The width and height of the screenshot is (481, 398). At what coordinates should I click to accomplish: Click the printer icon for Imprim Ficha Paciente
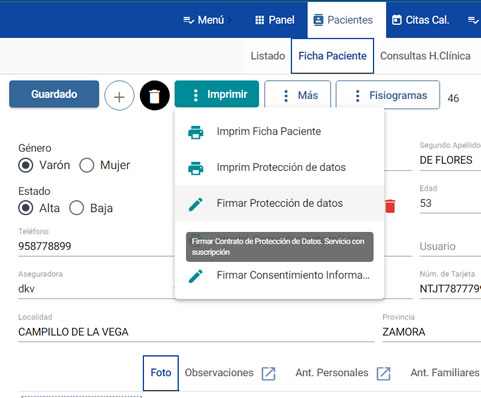[x=196, y=132]
